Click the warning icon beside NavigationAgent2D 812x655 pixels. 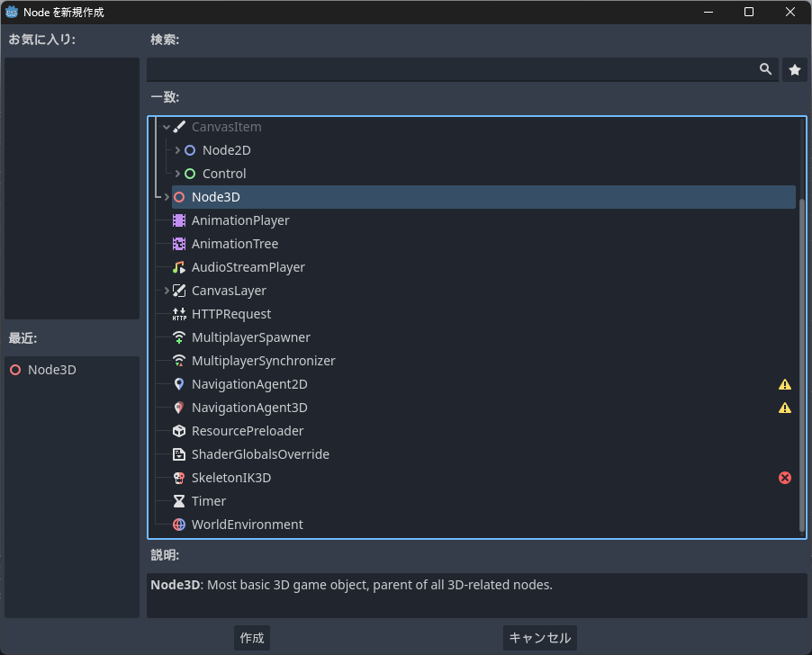click(785, 384)
